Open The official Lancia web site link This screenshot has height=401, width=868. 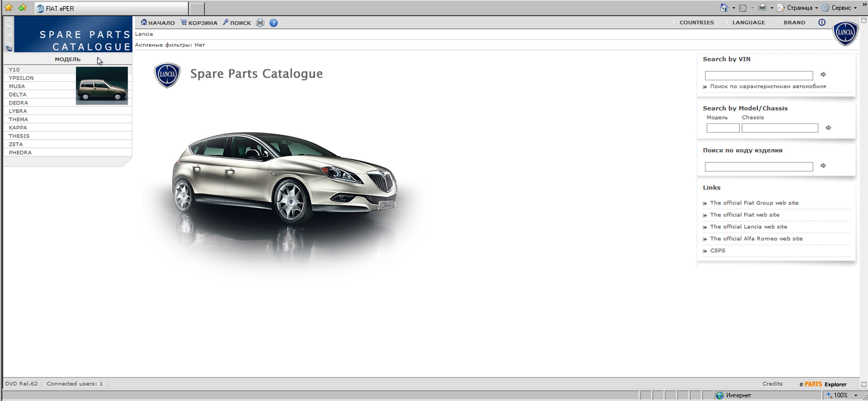[x=748, y=227]
